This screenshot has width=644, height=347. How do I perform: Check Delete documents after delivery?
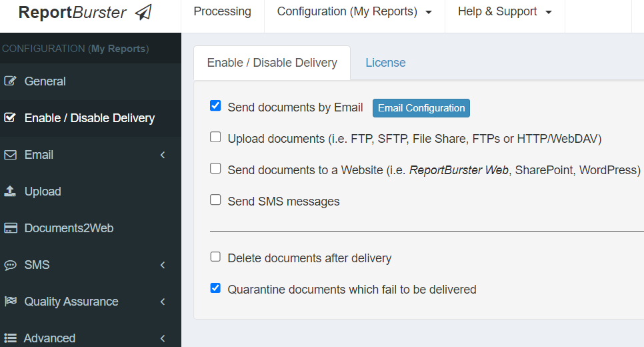tap(215, 257)
